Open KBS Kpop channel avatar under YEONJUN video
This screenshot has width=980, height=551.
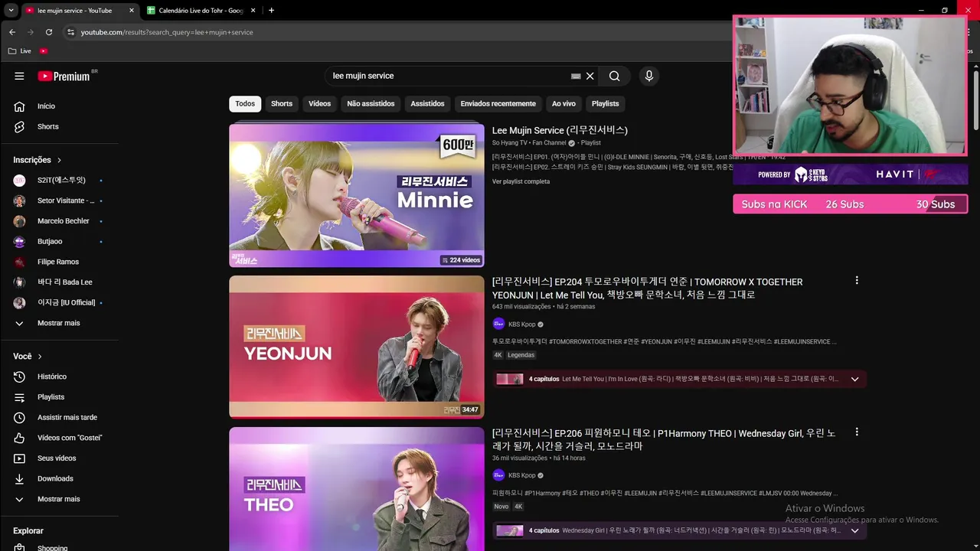coord(498,324)
